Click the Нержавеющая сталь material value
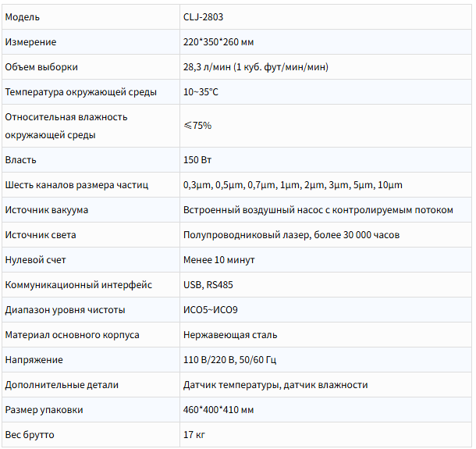The width and height of the screenshot is (476, 449). pyautogui.click(x=230, y=335)
